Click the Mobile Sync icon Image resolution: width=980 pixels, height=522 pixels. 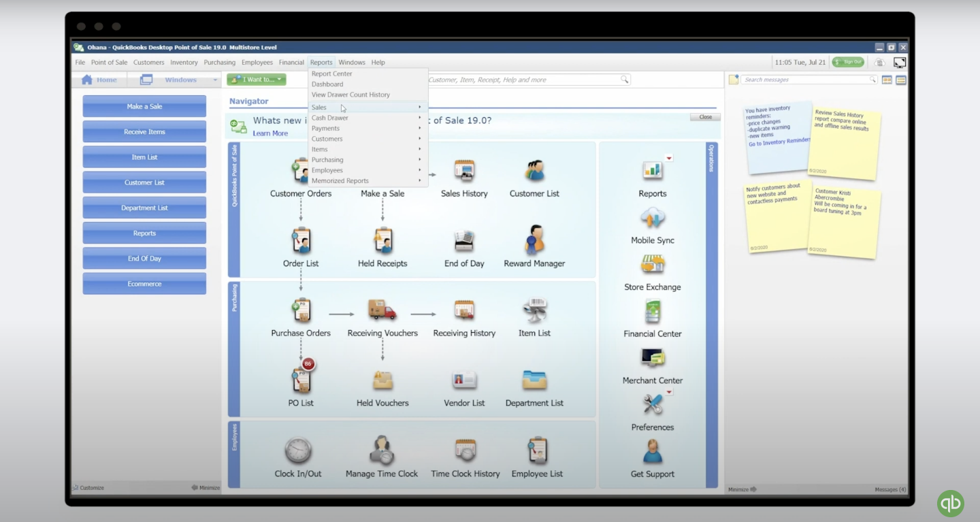(652, 219)
